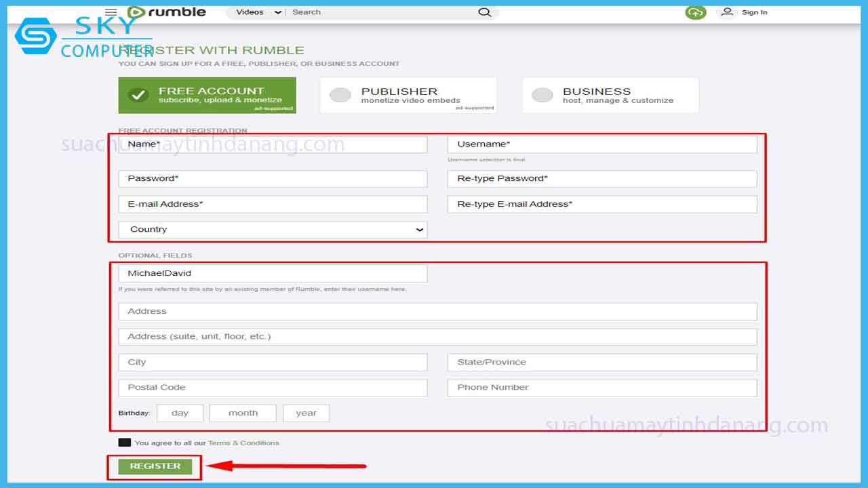Click the Phone Number field
Screen dimensions: 868x488
[602, 388]
